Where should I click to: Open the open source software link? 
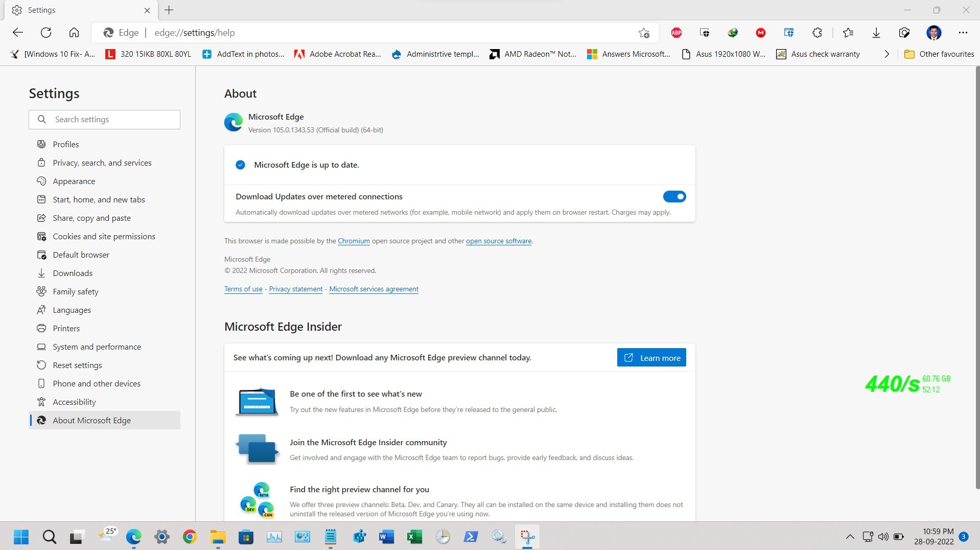click(x=499, y=241)
